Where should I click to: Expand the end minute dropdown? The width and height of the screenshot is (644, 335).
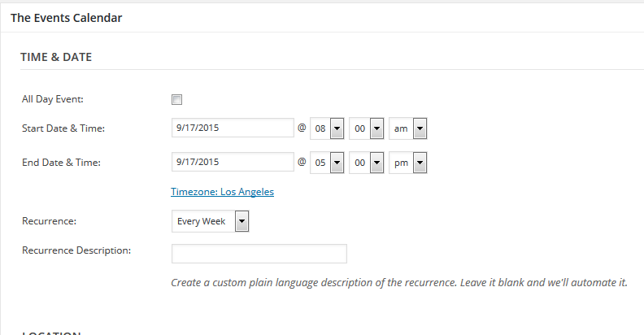coord(366,163)
